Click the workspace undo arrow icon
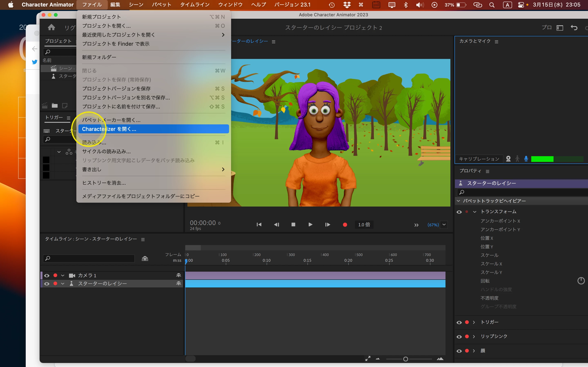This screenshot has height=367, width=588. click(x=574, y=28)
